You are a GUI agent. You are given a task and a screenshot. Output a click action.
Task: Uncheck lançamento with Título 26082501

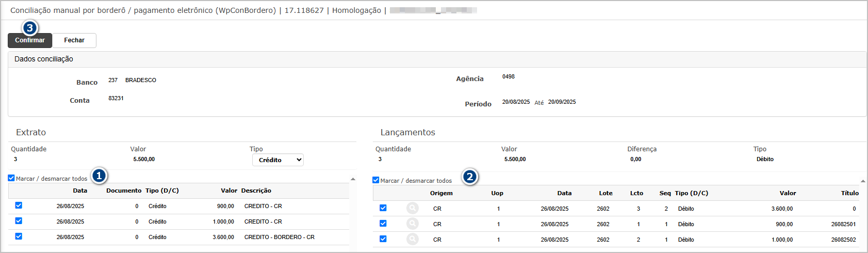tap(383, 224)
